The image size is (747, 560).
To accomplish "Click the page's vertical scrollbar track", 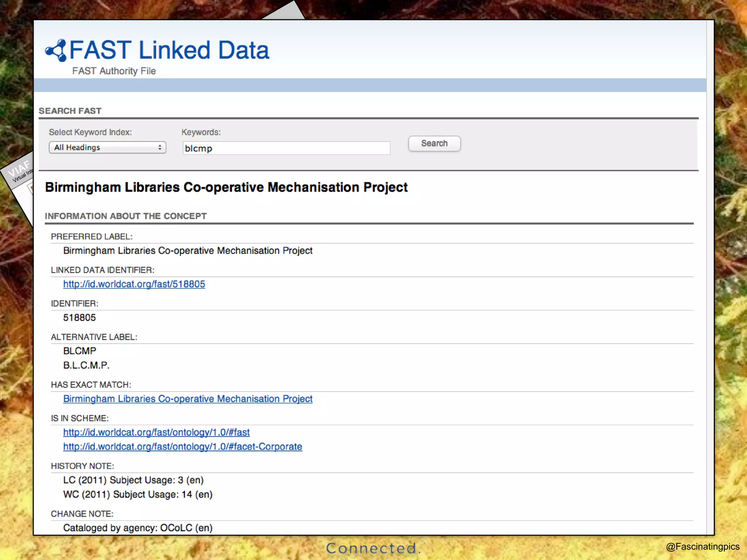I will 710,277.
